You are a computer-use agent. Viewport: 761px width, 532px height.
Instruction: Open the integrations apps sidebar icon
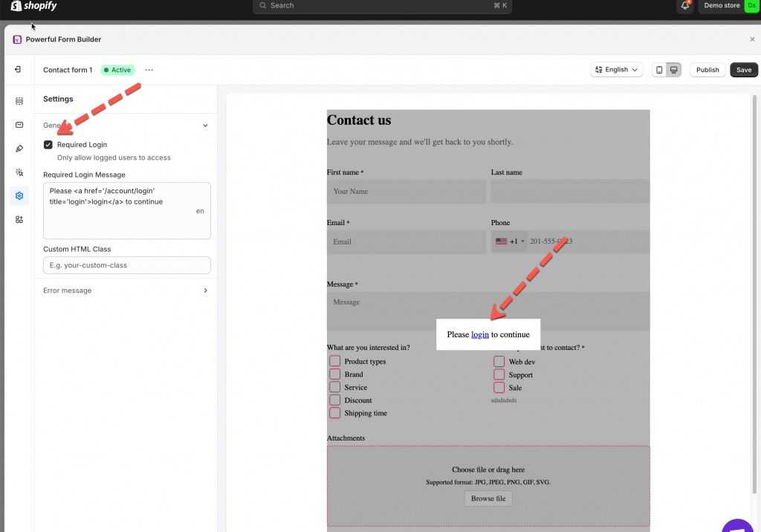pos(19,220)
